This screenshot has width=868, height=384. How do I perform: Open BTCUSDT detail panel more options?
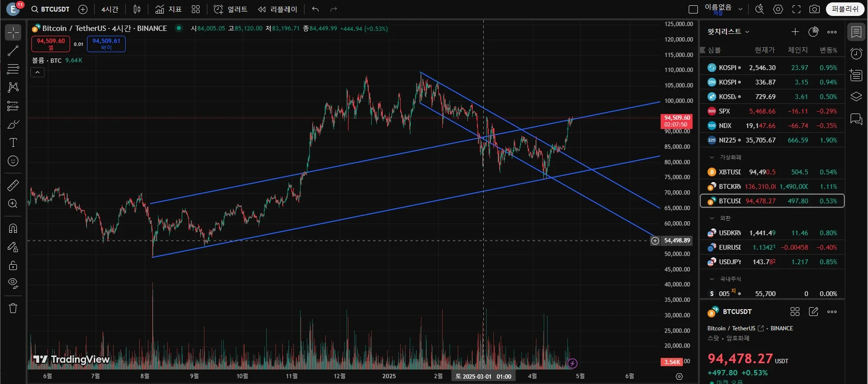(832, 312)
